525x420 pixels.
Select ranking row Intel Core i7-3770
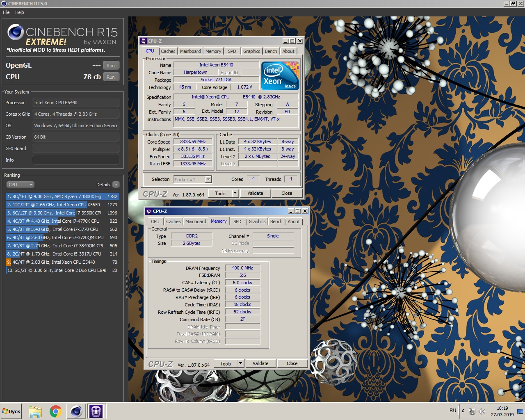[62, 229]
